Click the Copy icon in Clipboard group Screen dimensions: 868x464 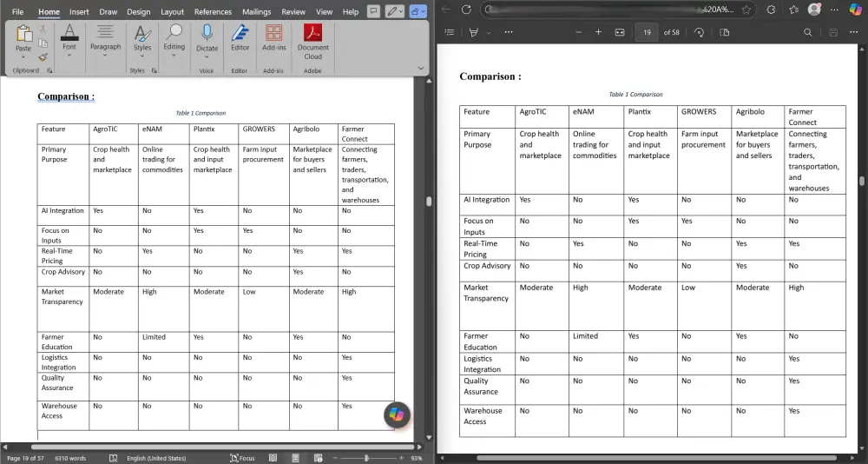43,43
